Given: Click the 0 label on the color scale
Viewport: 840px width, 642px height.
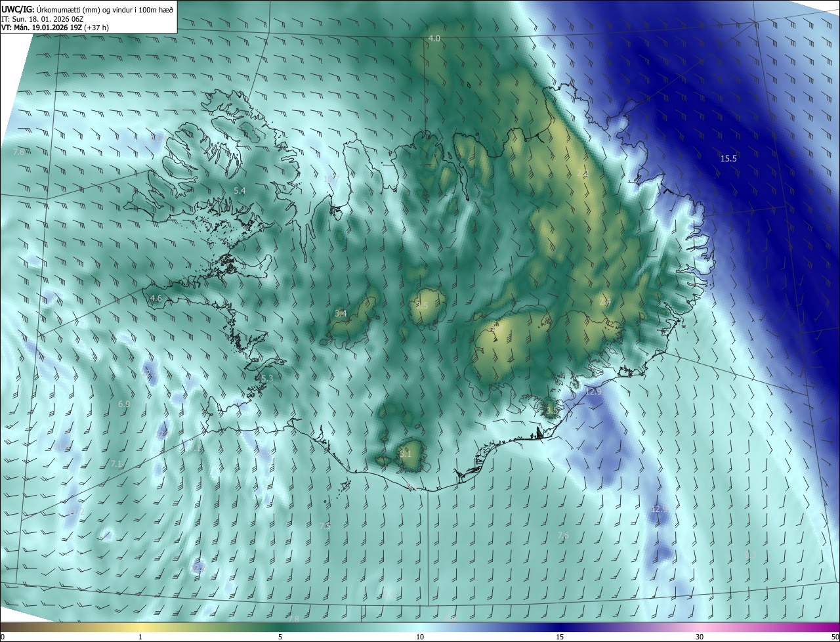Looking at the screenshot, I should coord(3,637).
